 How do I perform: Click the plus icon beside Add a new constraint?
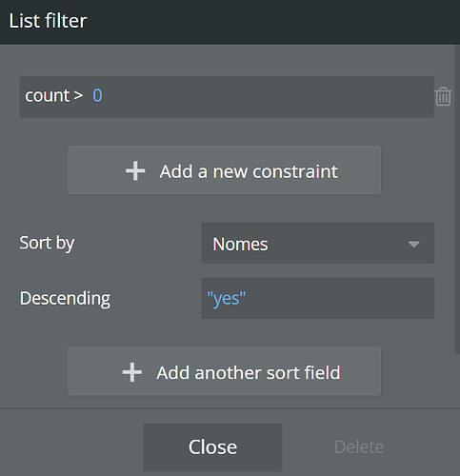135,171
